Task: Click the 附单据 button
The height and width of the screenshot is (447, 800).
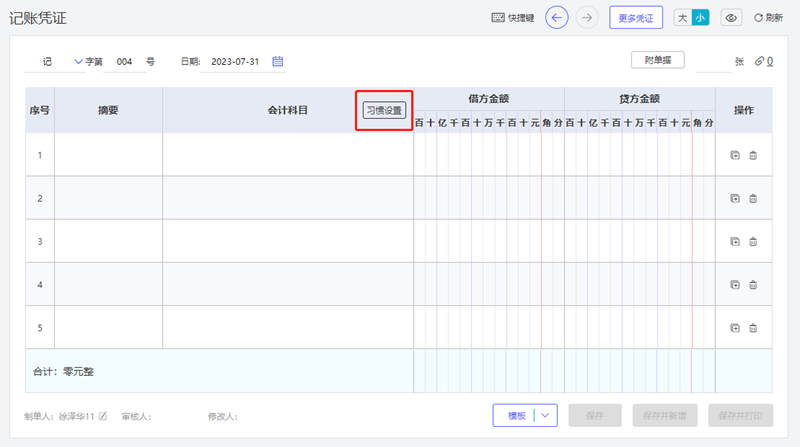Action: tap(658, 60)
